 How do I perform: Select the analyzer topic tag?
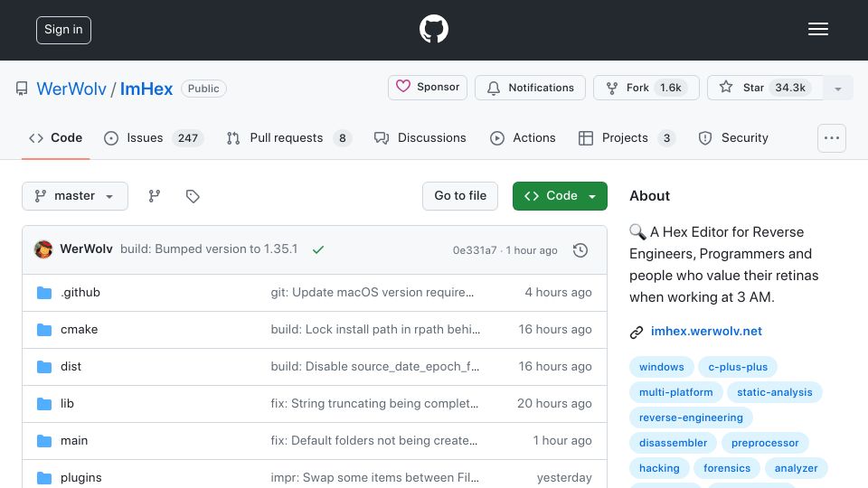coord(796,468)
